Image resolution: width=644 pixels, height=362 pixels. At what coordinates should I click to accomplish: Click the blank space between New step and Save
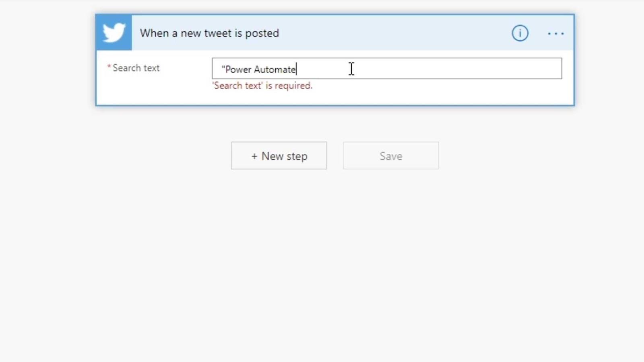335,156
